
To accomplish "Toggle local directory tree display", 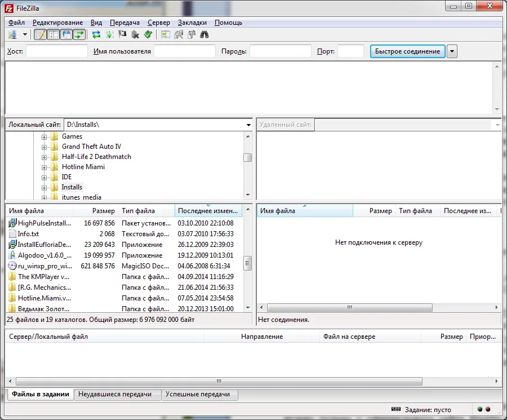I will point(54,34).
